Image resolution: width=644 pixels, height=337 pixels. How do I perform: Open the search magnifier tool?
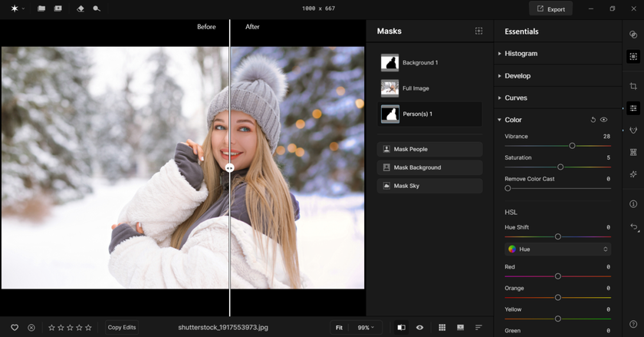97,8
